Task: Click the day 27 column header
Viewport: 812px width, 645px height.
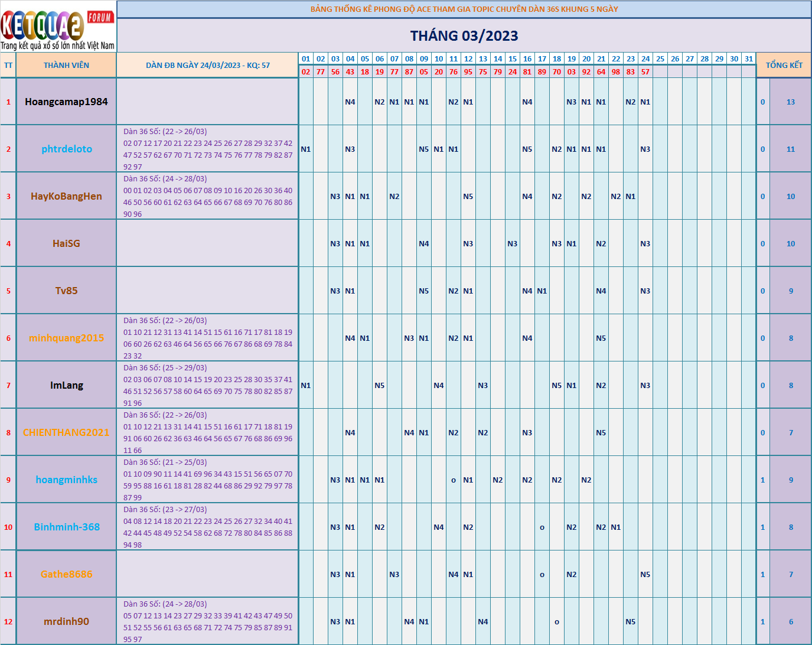Action: click(x=690, y=59)
